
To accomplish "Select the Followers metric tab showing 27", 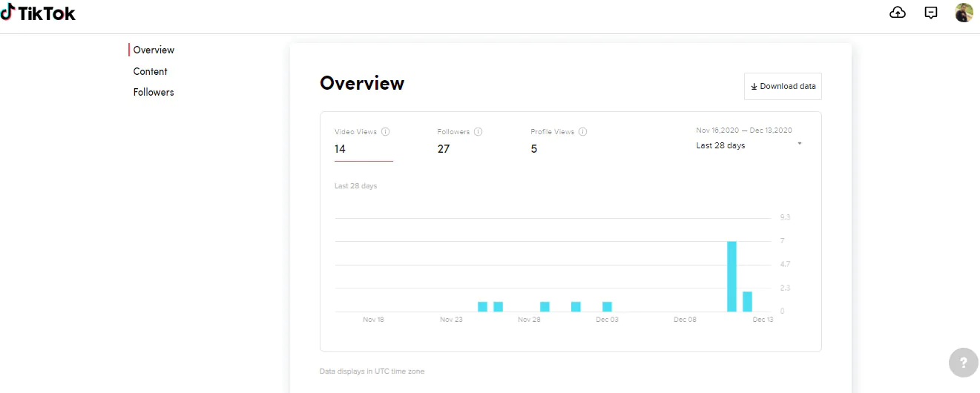I will tap(460, 141).
